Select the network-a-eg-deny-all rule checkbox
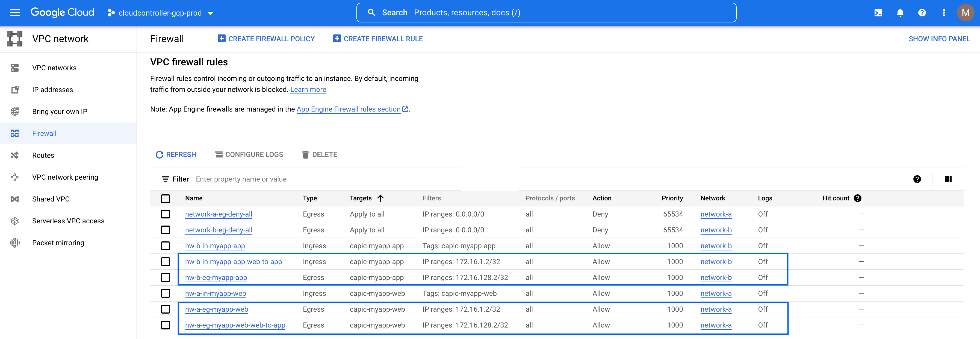This screenshot has height=339, width=980. (x=166, y=214)
